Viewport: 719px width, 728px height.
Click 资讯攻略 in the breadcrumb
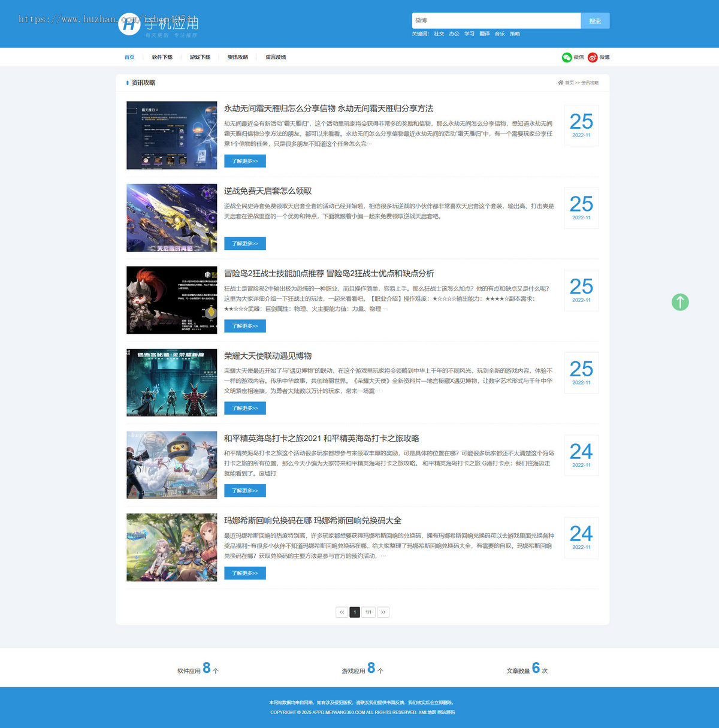click(590, 83)
